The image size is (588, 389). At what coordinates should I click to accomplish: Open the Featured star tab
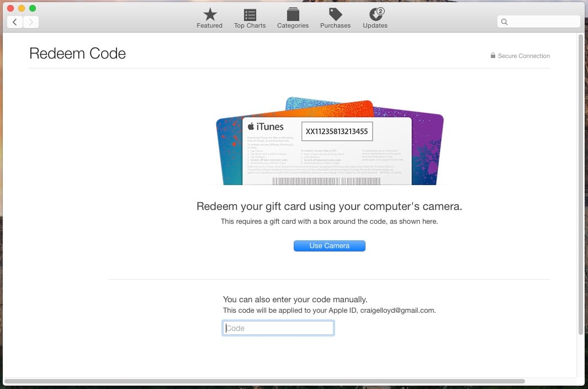click(210, 18)
